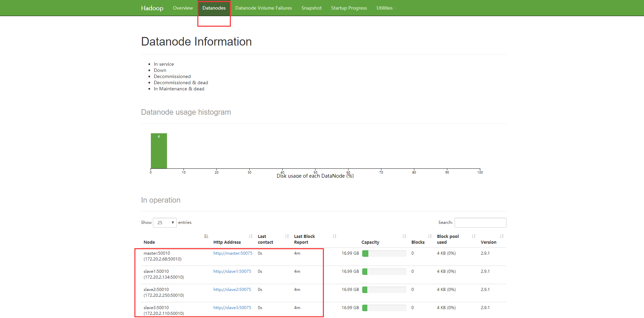
Task: Open the Overview tab
Action: coord(183,8)
